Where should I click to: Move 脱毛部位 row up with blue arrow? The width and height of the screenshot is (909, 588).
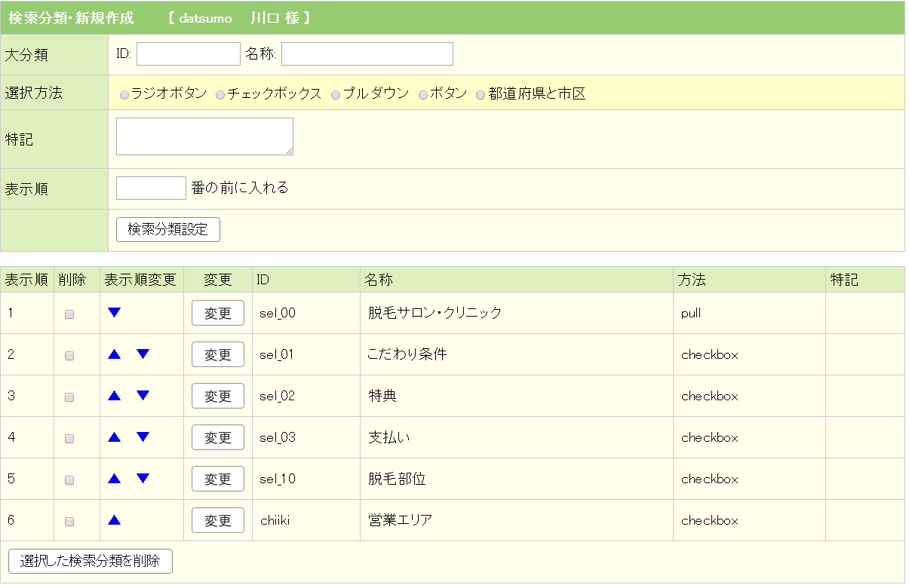(114, 479)
